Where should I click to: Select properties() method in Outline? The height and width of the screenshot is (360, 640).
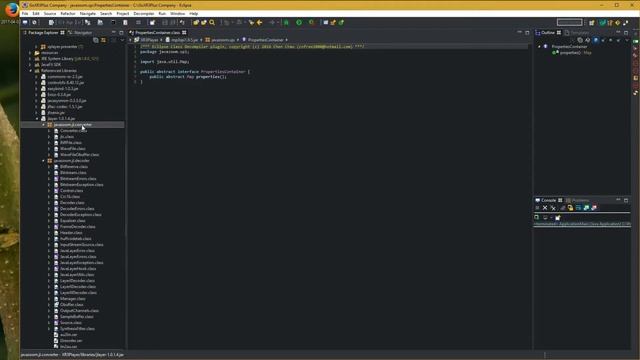pos(572,53)
